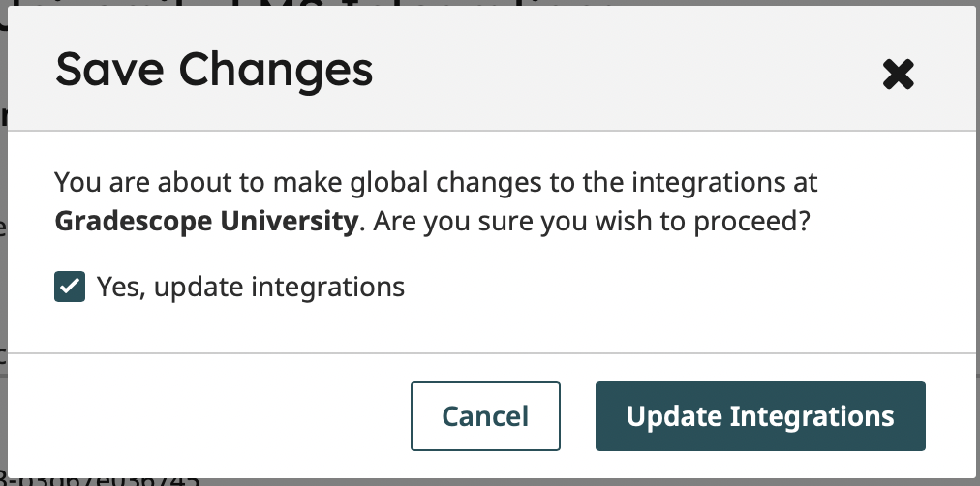980x486 pixels.
Task: Select the bold Gradescope University text
Action: click(207, 221)
